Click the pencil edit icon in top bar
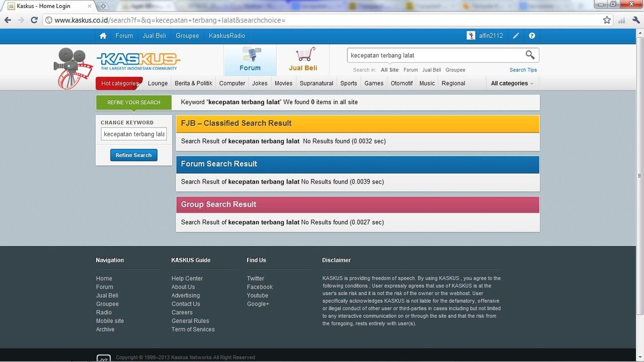Screen dimensions: 644x362 tap(516, 36)
